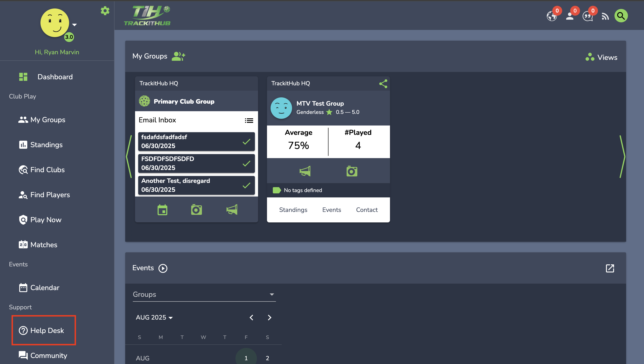Screen dimensions: 644x364
Task: Click the green search icon
Action: coord(621,16)
